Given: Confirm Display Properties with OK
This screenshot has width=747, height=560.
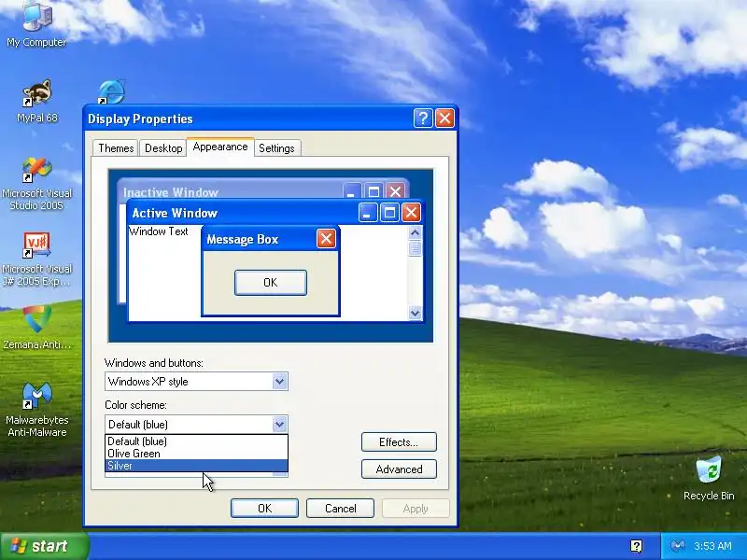Looking at the screenshot, I should click(264, 508).
